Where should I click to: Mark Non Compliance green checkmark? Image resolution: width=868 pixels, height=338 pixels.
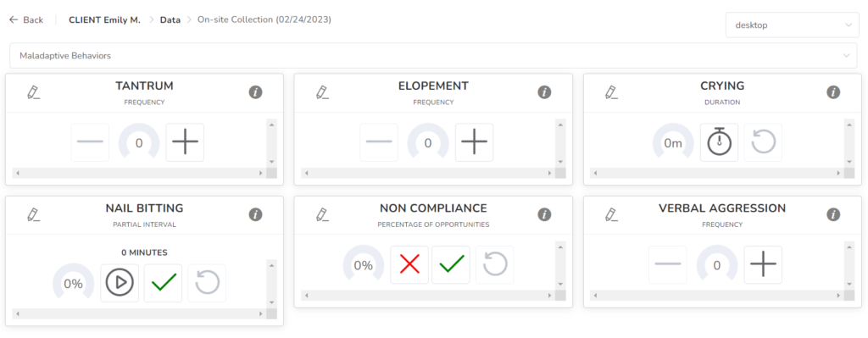pos(451,265)
